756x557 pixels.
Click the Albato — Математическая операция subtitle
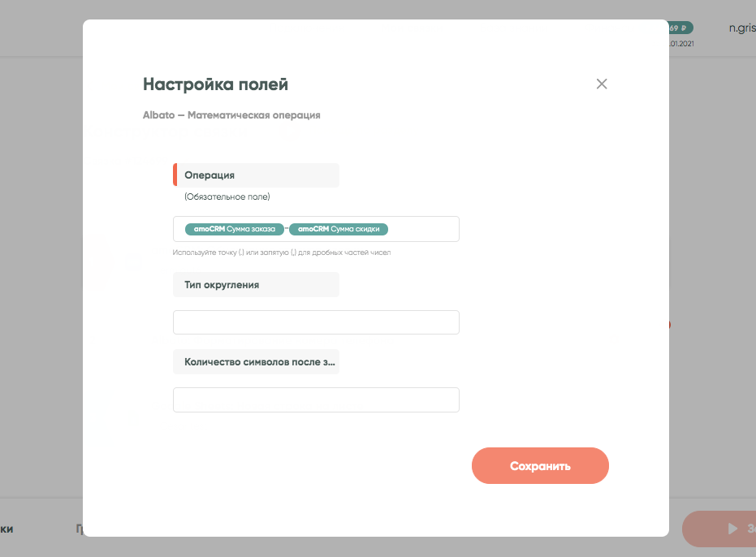[231, 115]
